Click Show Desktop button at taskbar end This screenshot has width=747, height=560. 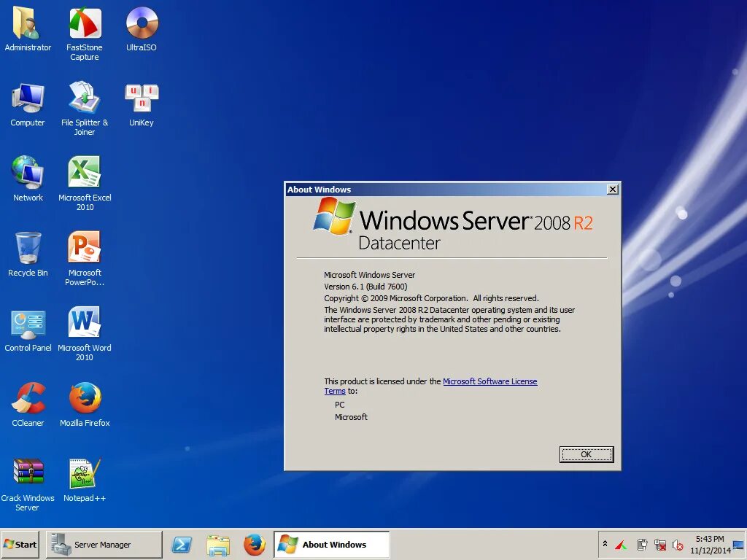[x=738, y=544]
